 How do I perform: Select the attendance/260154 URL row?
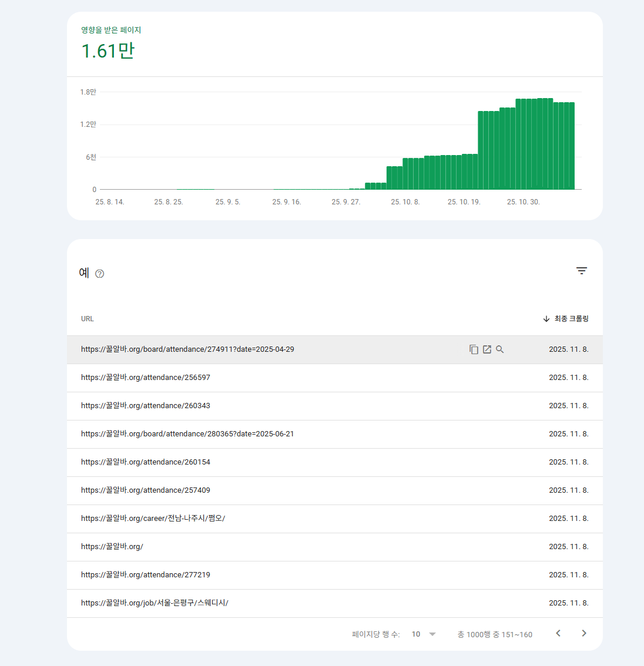[146, 462]
